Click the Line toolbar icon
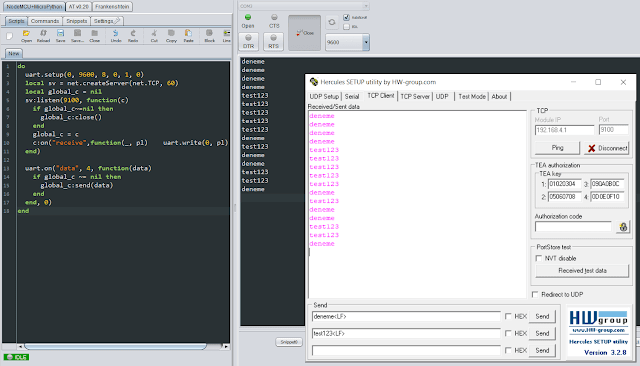This screenshot has height=366, width=640. pyautogui.click(x=227, y=36)
